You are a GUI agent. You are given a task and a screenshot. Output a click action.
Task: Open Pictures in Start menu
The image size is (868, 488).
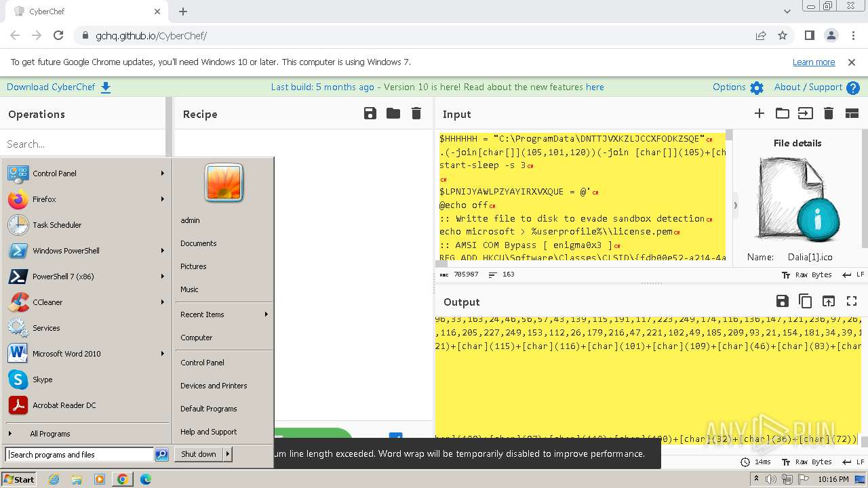(193, 266)
